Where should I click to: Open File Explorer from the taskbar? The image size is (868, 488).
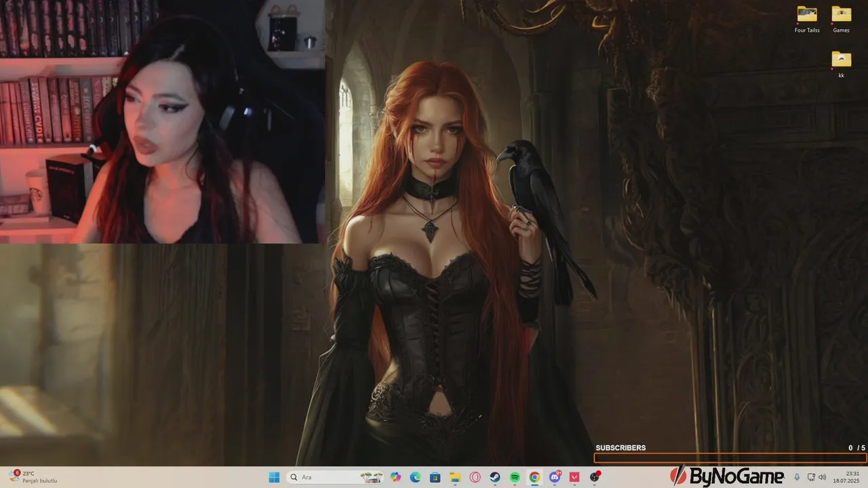[x=456, y=477]
